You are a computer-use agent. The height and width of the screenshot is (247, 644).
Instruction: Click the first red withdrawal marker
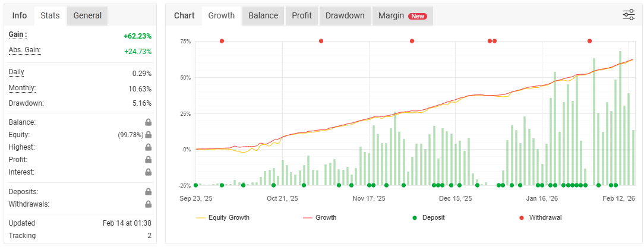coord(222,41)
